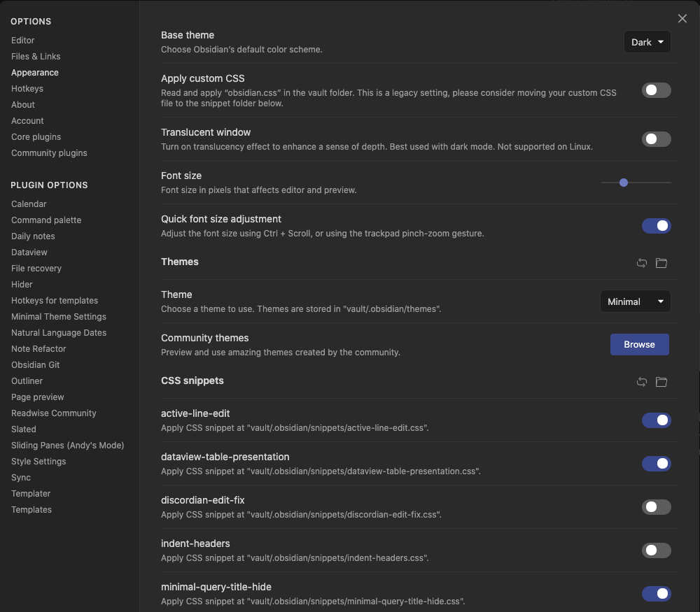
Task: Open the themes folder
Action: [x=661, y=263]
